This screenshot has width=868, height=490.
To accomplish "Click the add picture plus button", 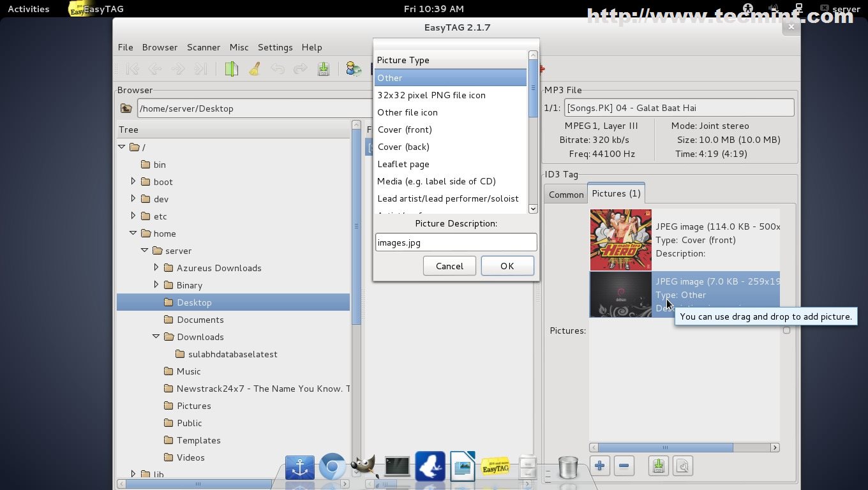I will tap(599, 466).
